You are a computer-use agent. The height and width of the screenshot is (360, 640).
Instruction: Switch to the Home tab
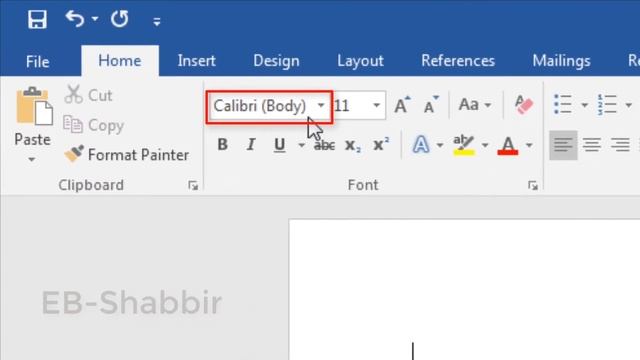click(120, 61)
